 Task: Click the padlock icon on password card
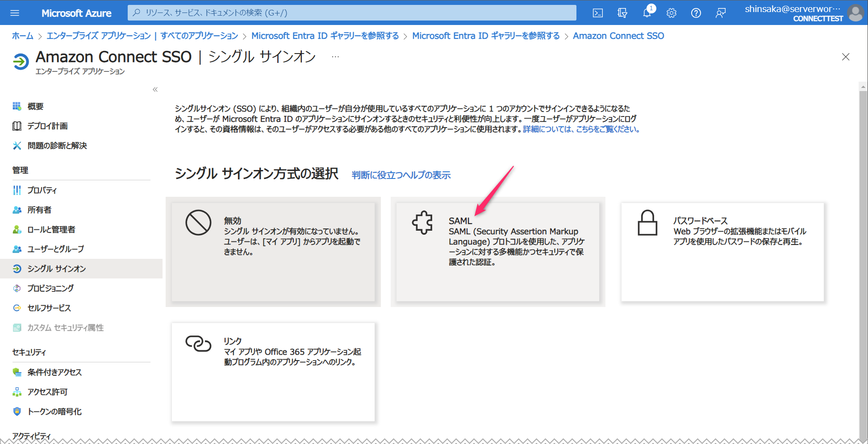[647, 222]
